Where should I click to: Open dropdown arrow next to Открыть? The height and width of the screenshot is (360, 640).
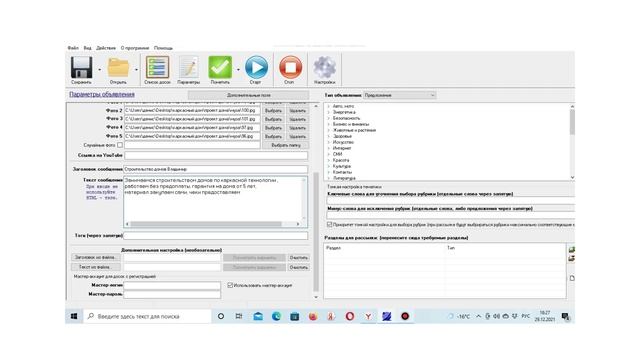point(136,69)
